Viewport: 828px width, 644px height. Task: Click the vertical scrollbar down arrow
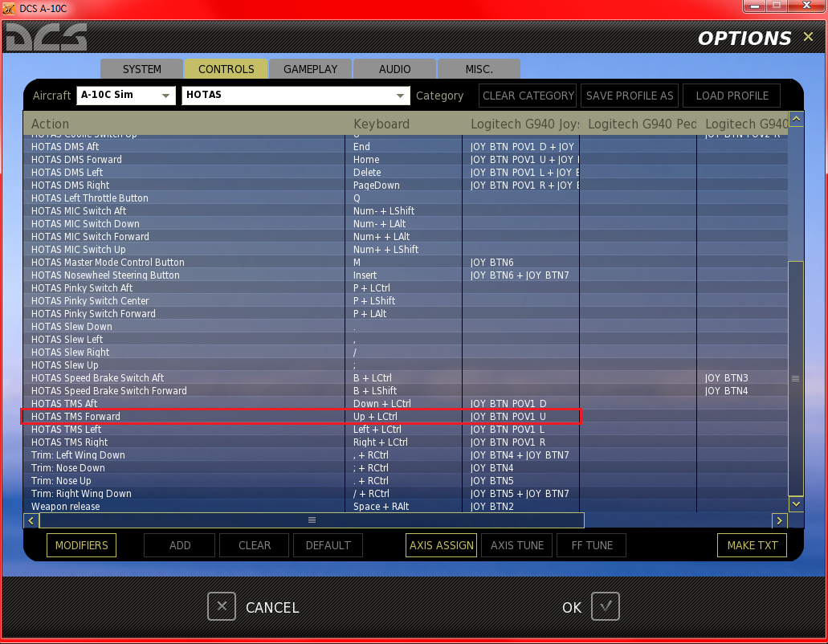coord(796,504)
